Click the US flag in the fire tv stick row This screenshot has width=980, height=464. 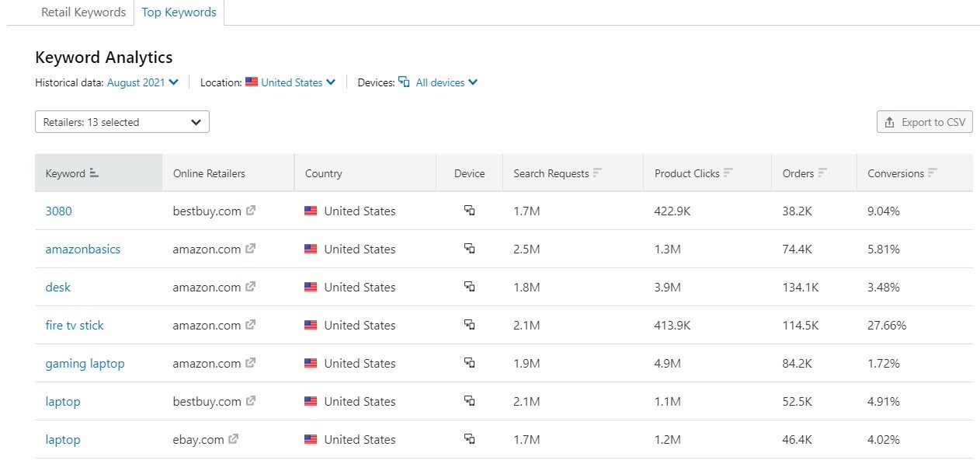(311, 325)
